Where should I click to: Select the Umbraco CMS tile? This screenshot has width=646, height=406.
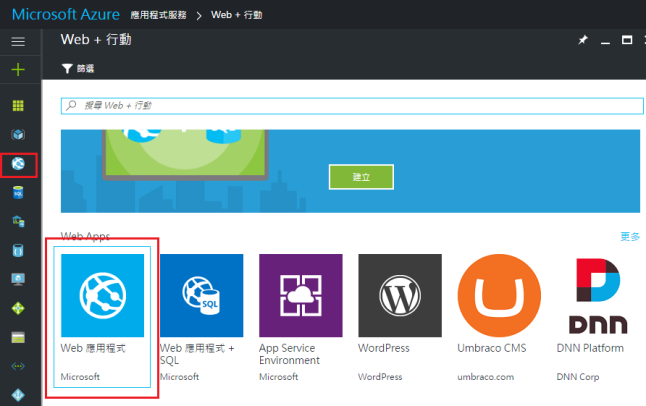pyautogui.click(x=499, y=317)
